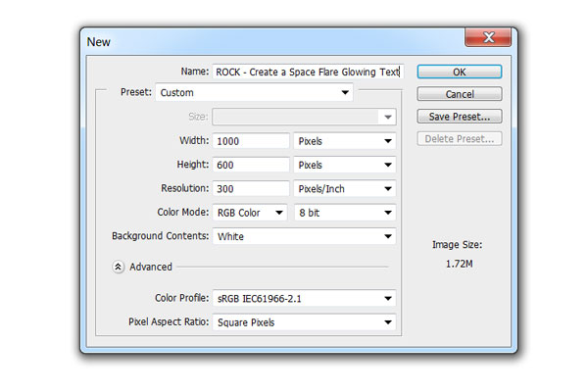This screenshot has width=588, height=392.
Task: Collapse the Advanced section chevron icon
Action: tap(118, 267)
